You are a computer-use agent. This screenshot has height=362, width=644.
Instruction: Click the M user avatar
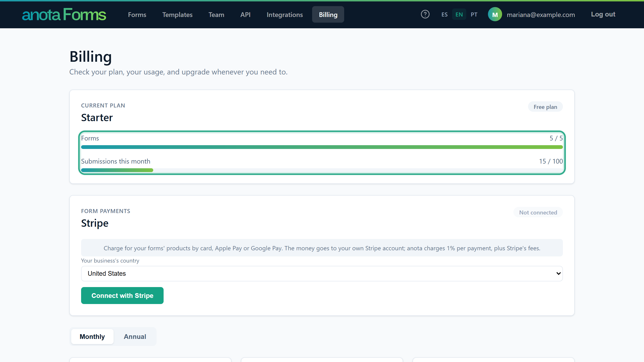click(495, 15)
